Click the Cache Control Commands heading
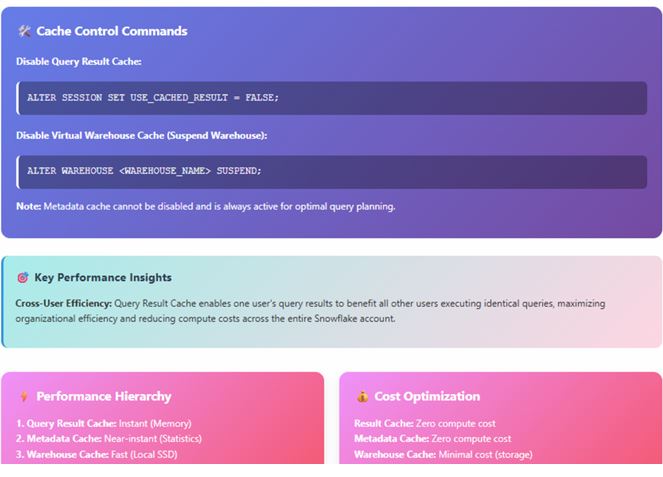This screenshot has width=663, height=477. click(x=111, y=31)
